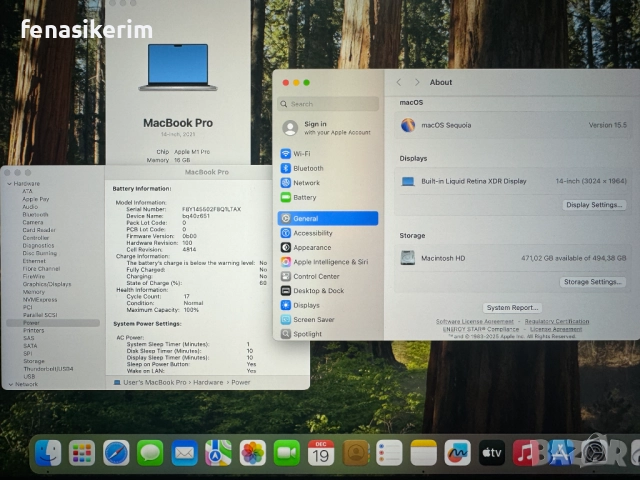Collapse the Hardware tree in System Information

(9, 184)
